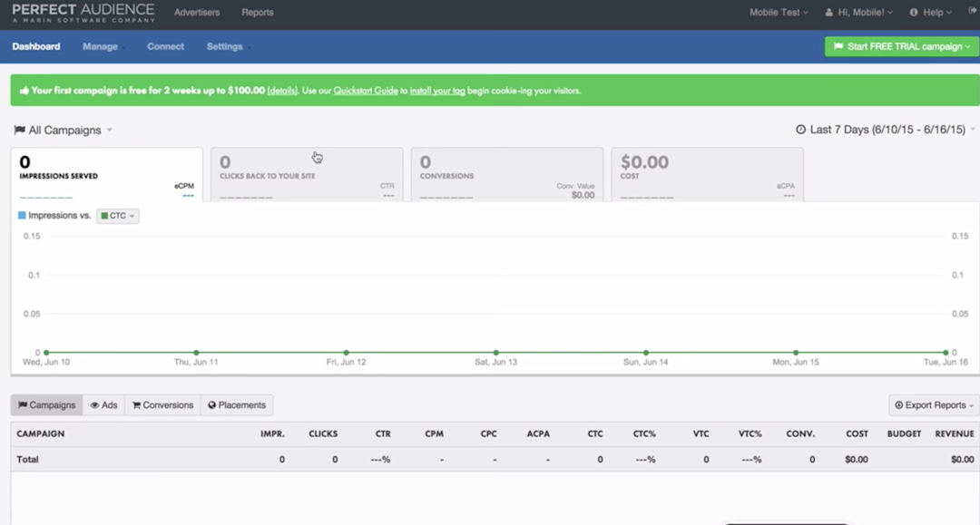This screenshot has width=980, height=525.
Task: Expand the All Campaigns selector
Action: click(x=64, y=130)
